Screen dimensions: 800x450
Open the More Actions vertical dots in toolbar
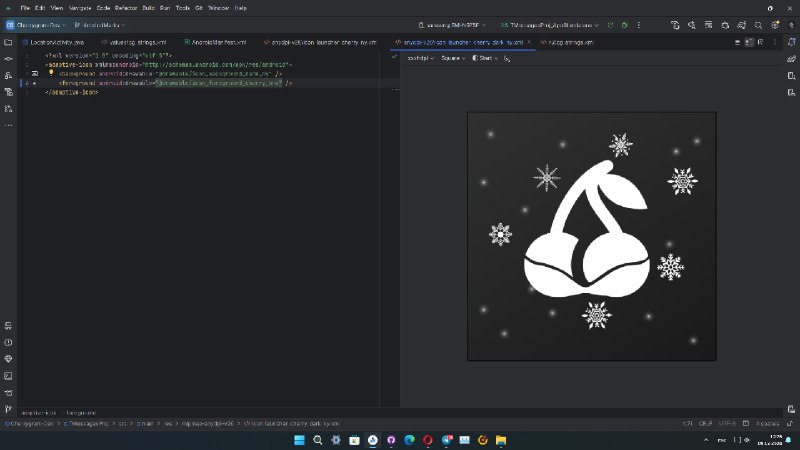point(638,25)
